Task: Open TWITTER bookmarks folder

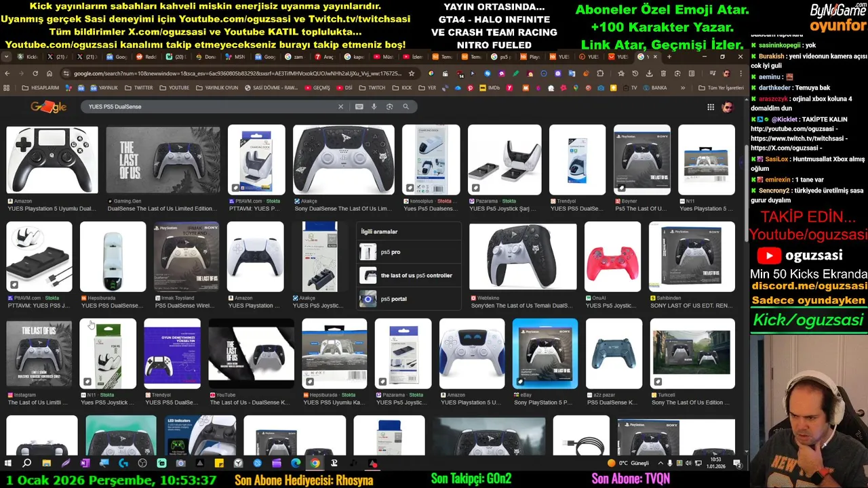Action: click(138, 87)
